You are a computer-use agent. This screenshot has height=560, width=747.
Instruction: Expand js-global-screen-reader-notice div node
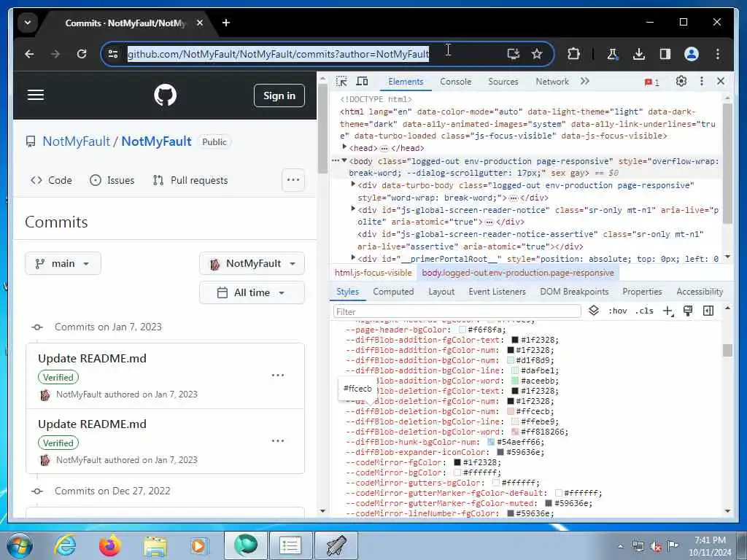pyautogui.click(x=353, y=208)
